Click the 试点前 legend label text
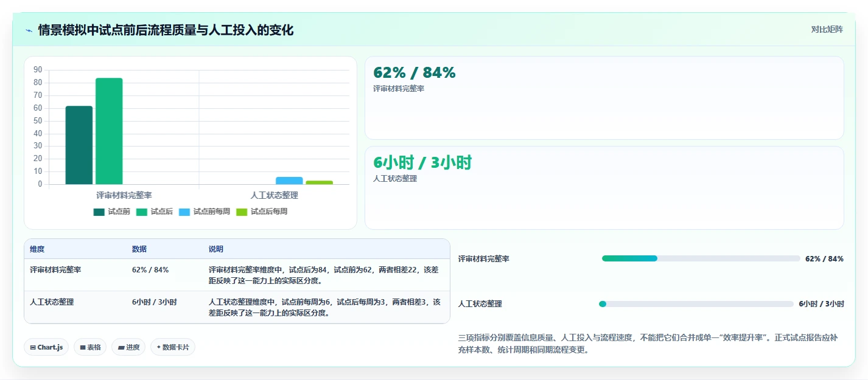 [119, 212]
